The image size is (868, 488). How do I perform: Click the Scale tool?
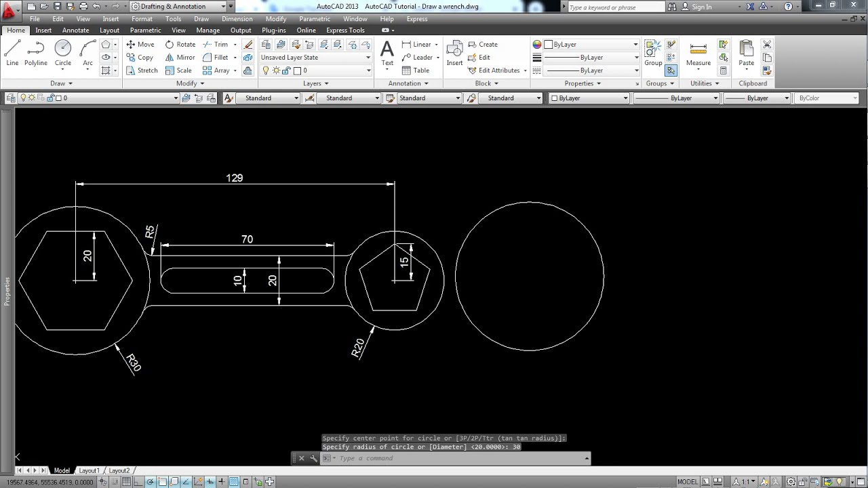tap(178, 70)
